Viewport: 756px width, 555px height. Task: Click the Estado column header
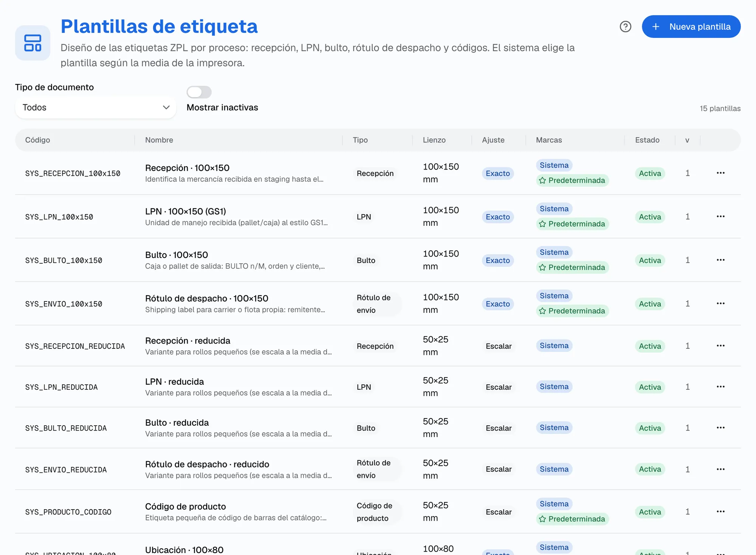coord(647,140)
